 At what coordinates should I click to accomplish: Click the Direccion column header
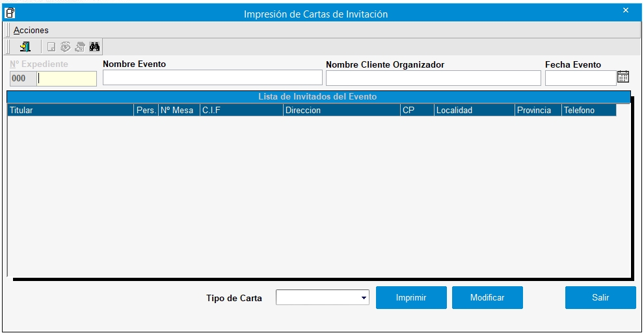pyautogui.click(x=341, y=111)
